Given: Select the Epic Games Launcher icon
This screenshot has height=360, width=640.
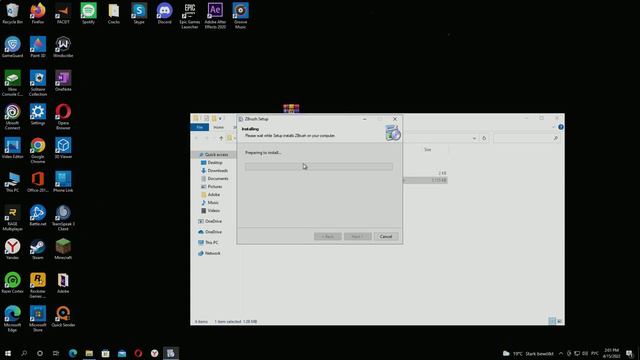Looking at the screenshot, I should pos(189,16).
